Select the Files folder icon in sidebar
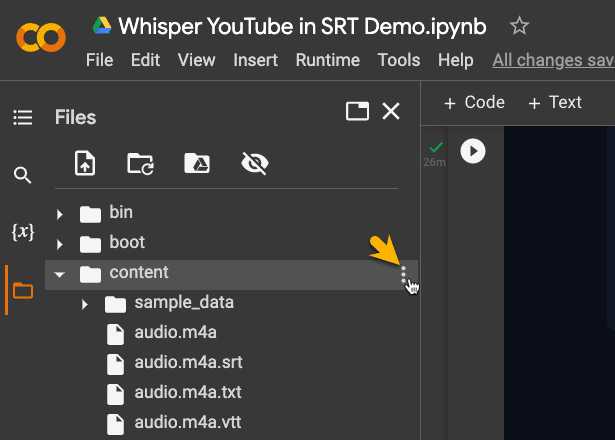This screenshot has width=615, height=440. tap(23, 291)
